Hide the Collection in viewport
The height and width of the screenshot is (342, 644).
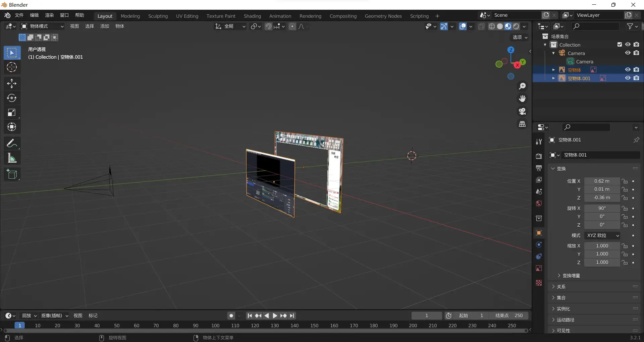point(628,45)
